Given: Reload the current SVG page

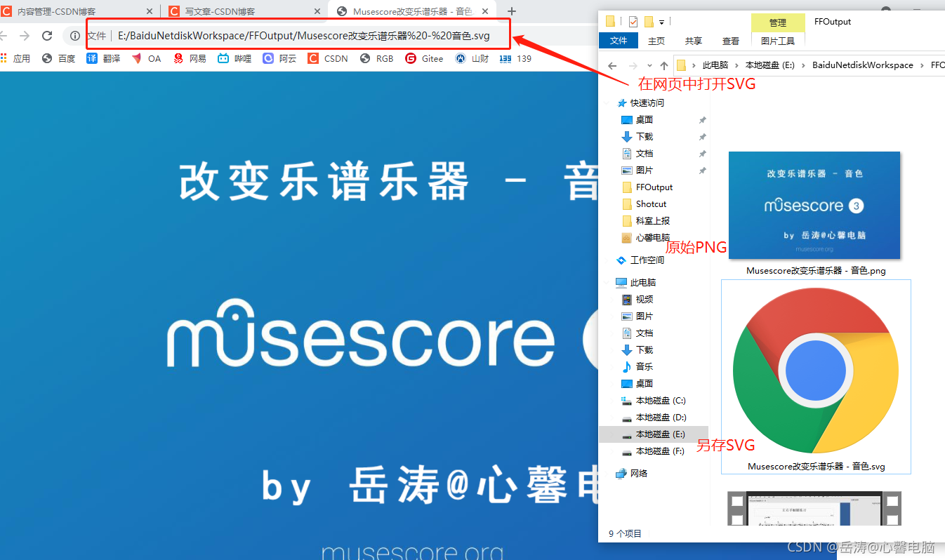Looking at the screenshot, I should tap(47, 35).
